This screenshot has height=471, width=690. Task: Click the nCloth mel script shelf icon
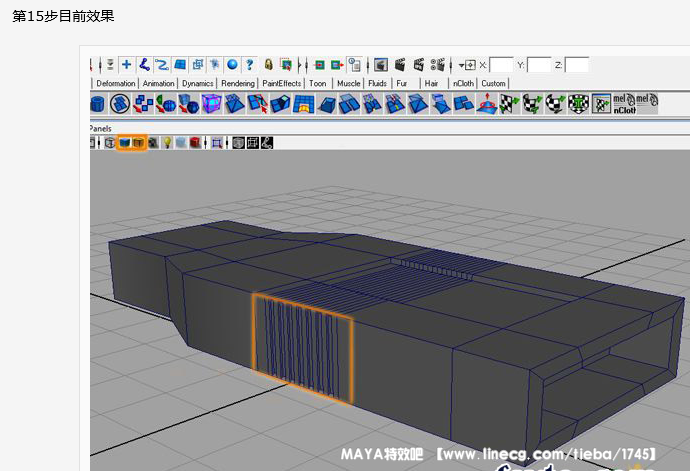click(x=624, y=104)
